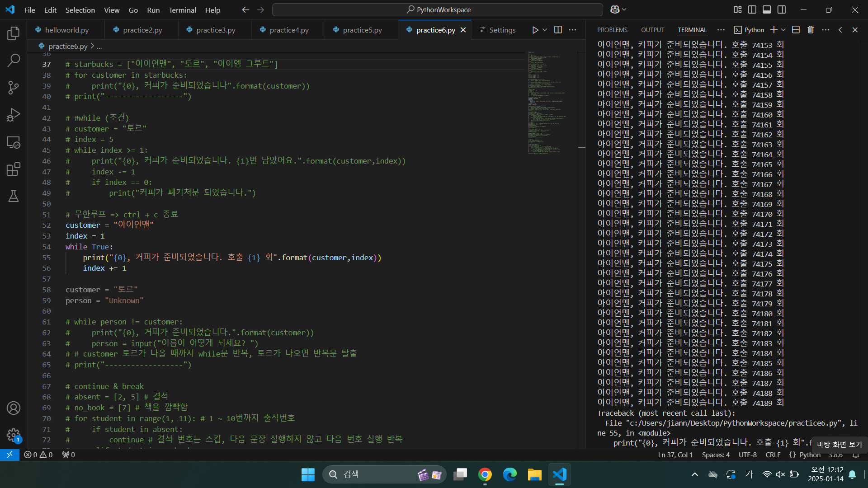Click the UTF-8 encoding indicator
The image size is (868, 488).
point(747,455)
